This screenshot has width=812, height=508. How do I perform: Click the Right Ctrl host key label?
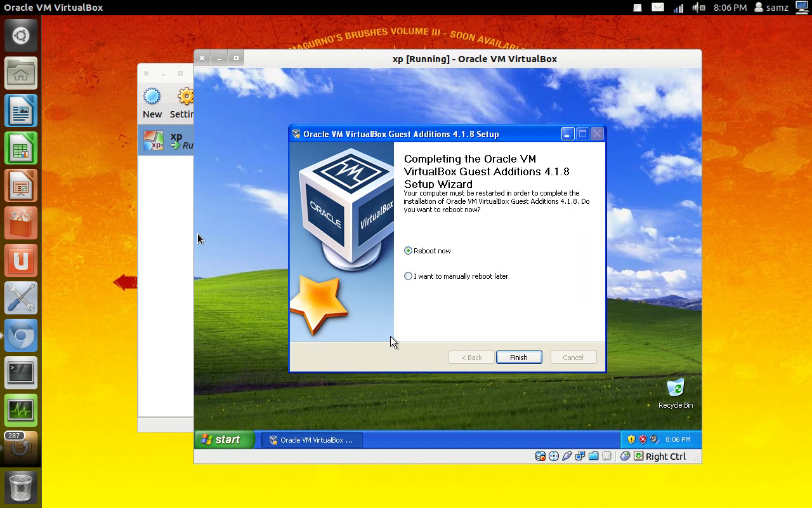(665, 456)
